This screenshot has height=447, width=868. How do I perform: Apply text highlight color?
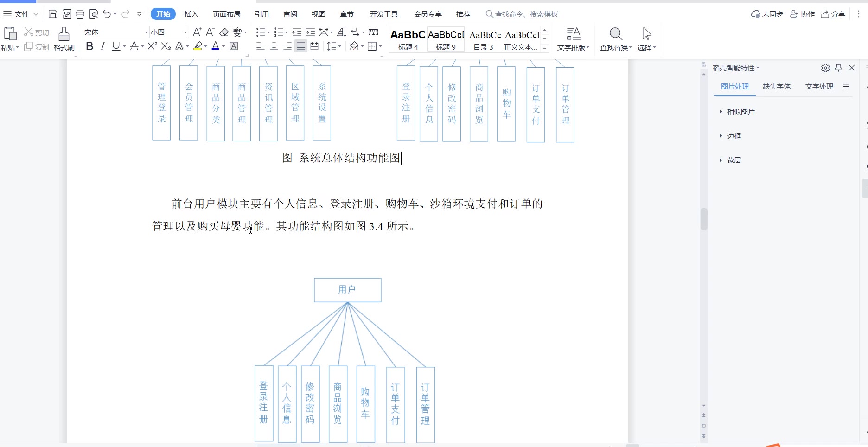pos(198,46)
